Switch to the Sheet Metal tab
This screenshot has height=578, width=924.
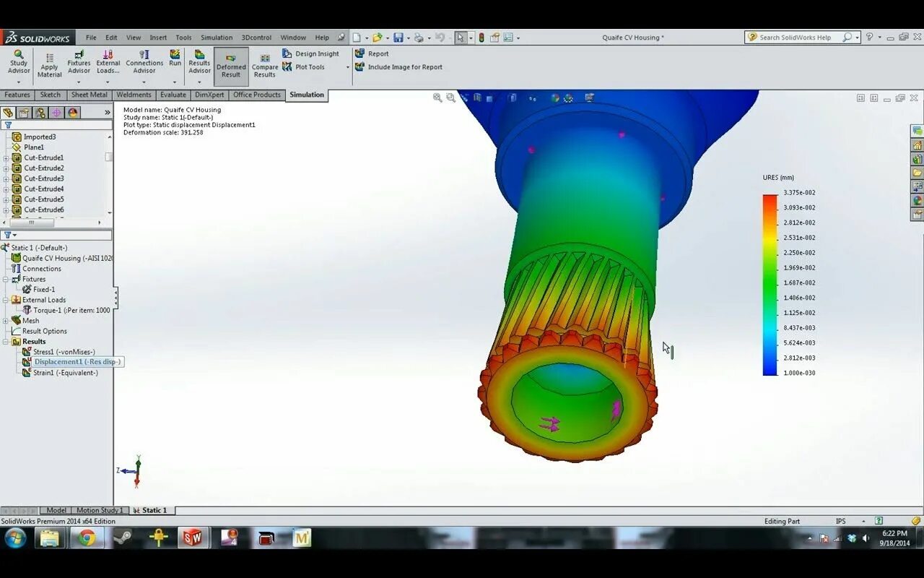pos(89,95)
